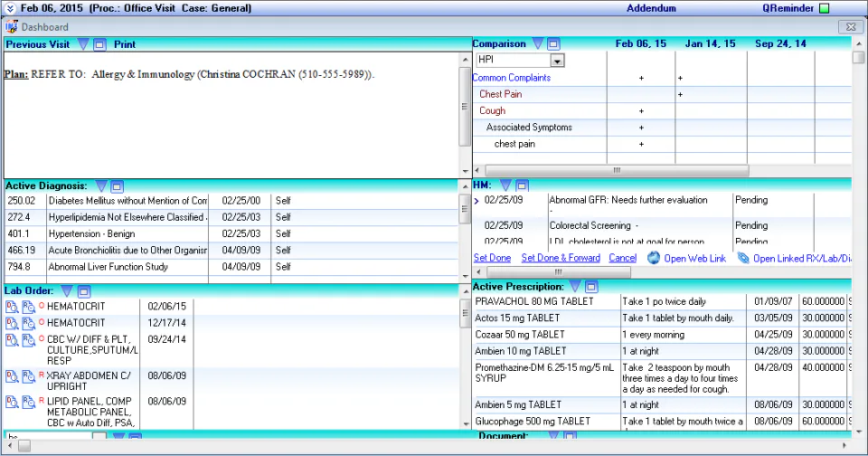Screen dimensions: 868x456
Task: Click second view icon on XRAY ABDOMEN row
Action: pos(28,376)
